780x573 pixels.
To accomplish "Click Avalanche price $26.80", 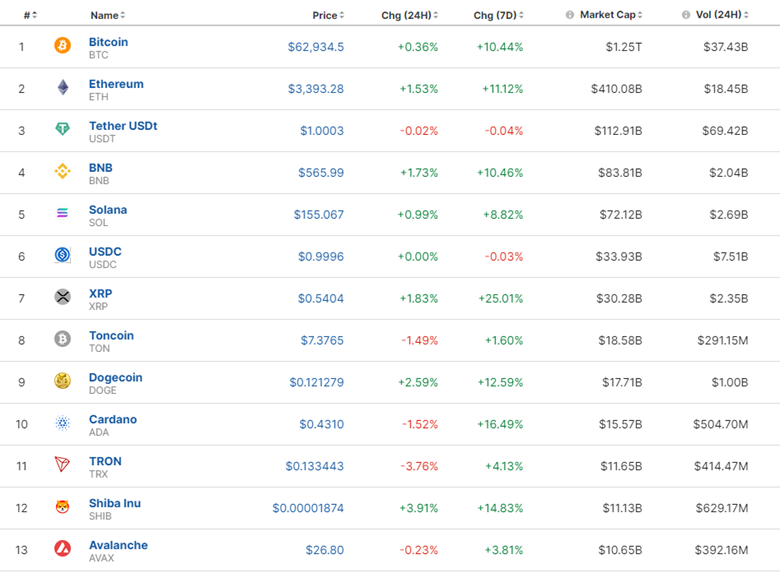I will 325,550.
